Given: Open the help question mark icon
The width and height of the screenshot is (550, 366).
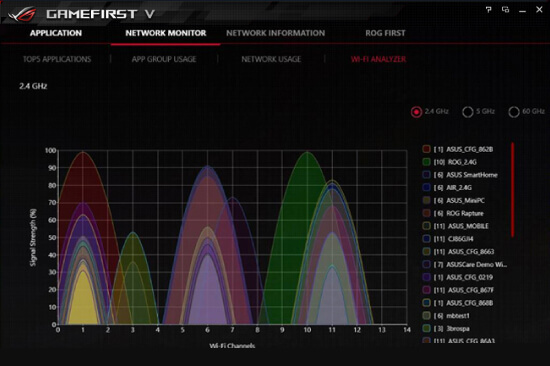Looking at the screenshot, I should click(x=488, y=10).
